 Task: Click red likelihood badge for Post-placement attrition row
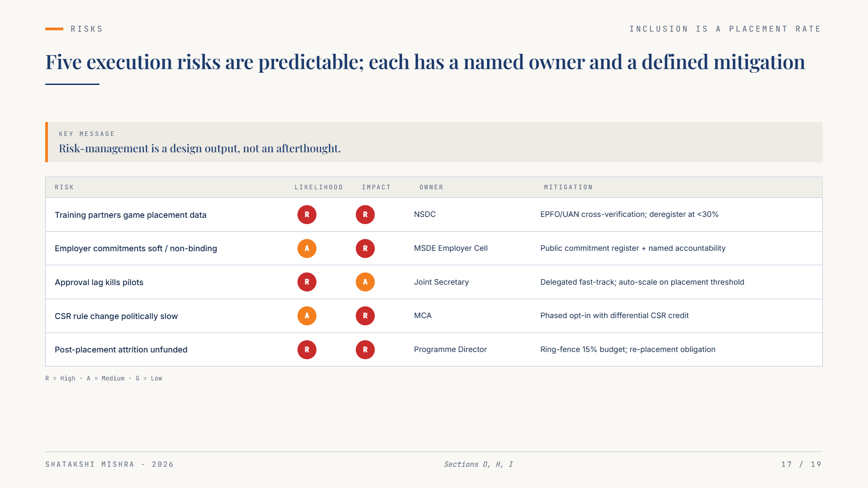pos(307,350)
